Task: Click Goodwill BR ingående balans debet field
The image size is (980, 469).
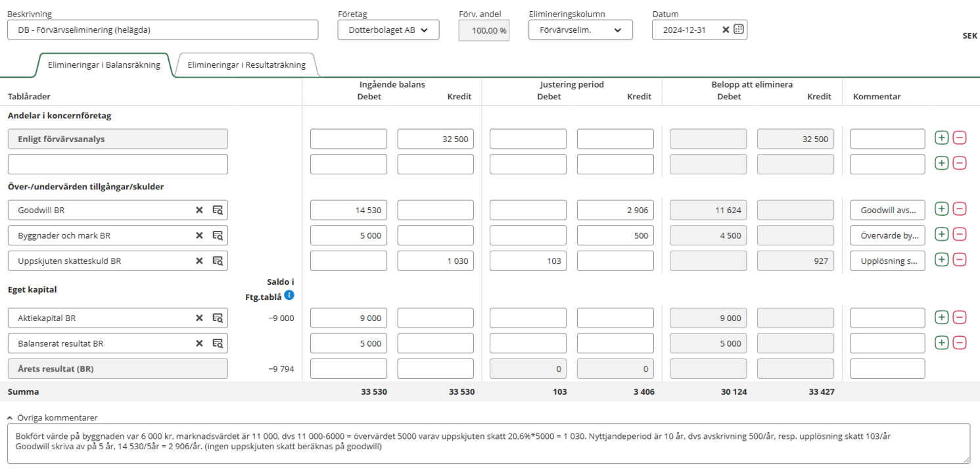Action: point(348,210)
